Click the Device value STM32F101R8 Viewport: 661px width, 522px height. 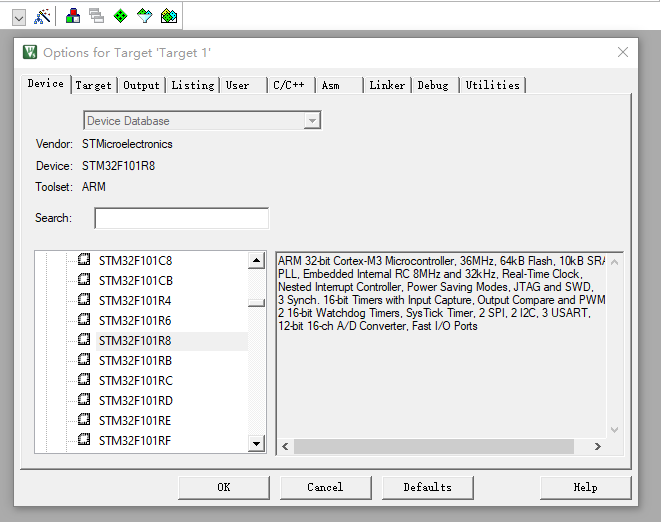pyautogui.click(x=118, y=166)
